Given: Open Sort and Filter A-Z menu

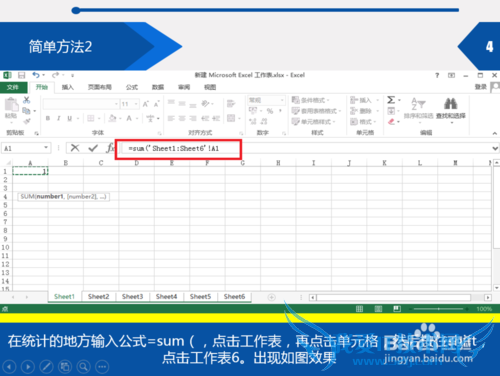Looking at the screenshot, I should [418, 109].
